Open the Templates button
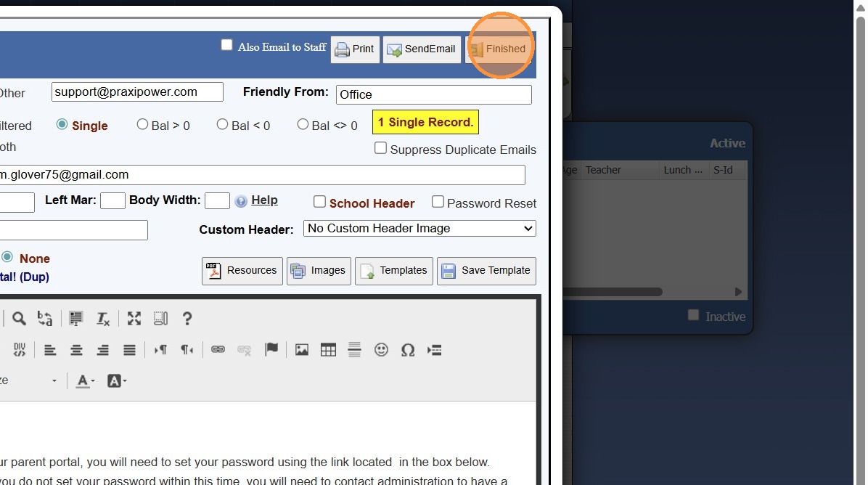This screenshot has height=485, width=868. [393, 271]
